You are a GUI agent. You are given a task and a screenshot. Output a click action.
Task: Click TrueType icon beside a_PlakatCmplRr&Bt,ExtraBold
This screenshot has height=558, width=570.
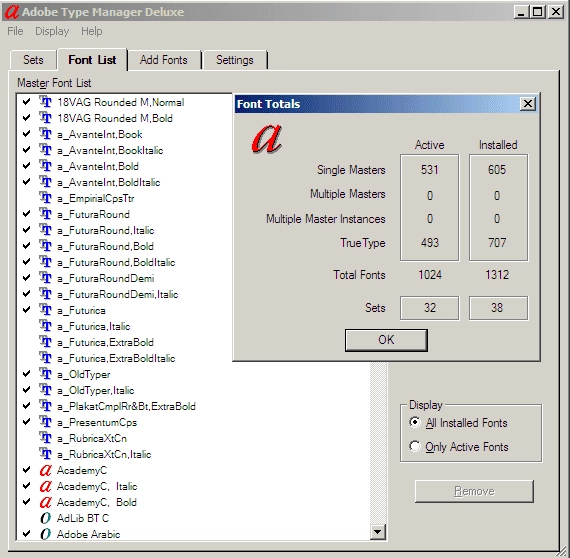tap(45, 406)
